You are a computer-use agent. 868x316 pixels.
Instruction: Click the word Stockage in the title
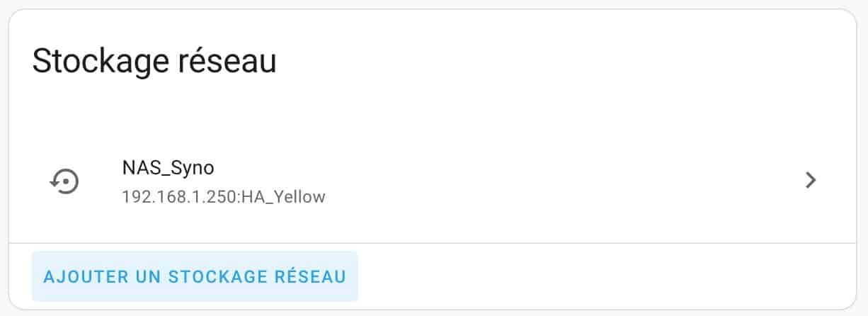coord(98,62)
